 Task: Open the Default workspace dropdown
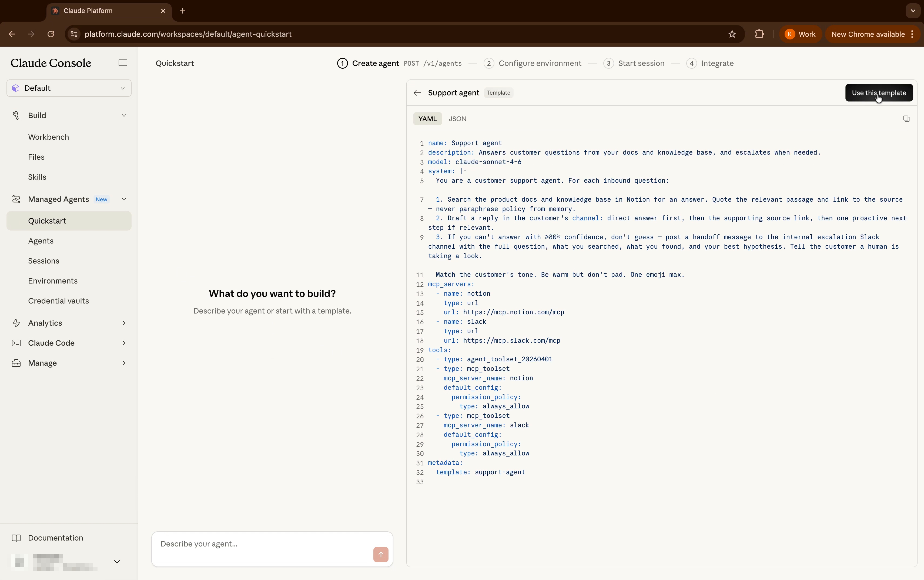pyautogui.click(x=69, y=88)
